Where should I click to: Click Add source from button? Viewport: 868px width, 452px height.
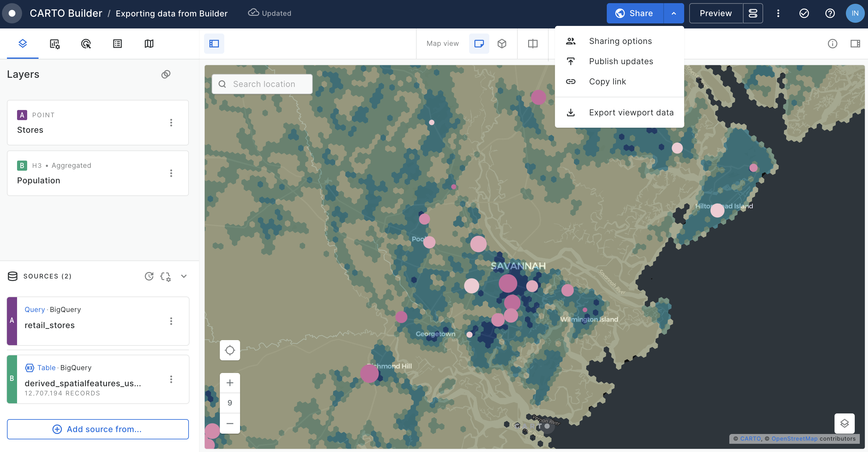[98, 429]
